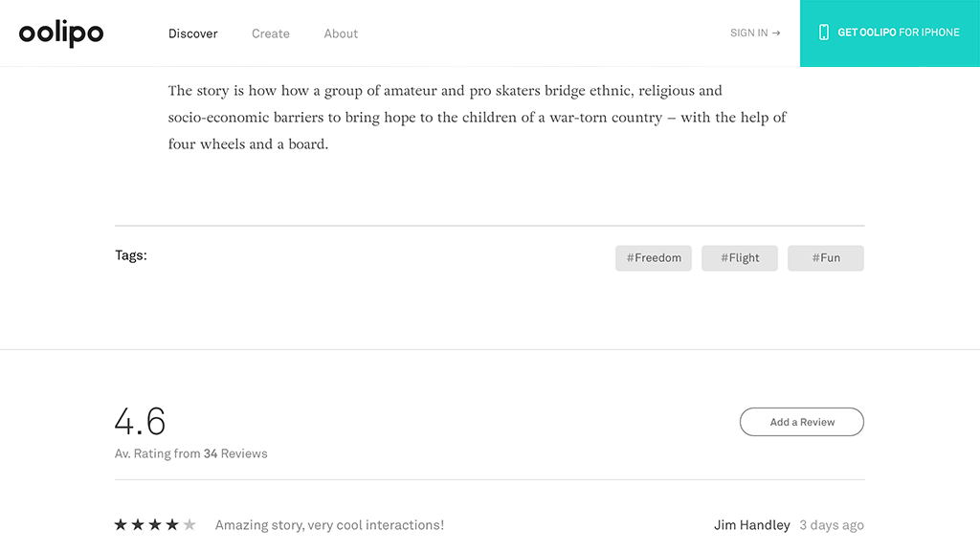Click the "3 days ago" review timestamp
The height and width of the screenshot is (551, 980).
(x=832, y=525)
